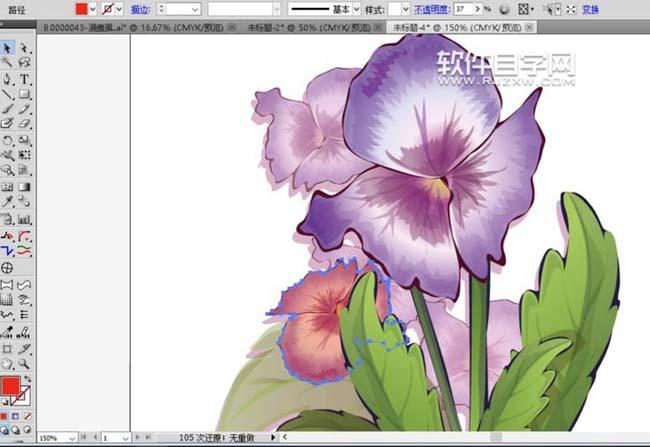
Task: Switch to the 未标题-2* document tab
Action: tap(300, 29)
